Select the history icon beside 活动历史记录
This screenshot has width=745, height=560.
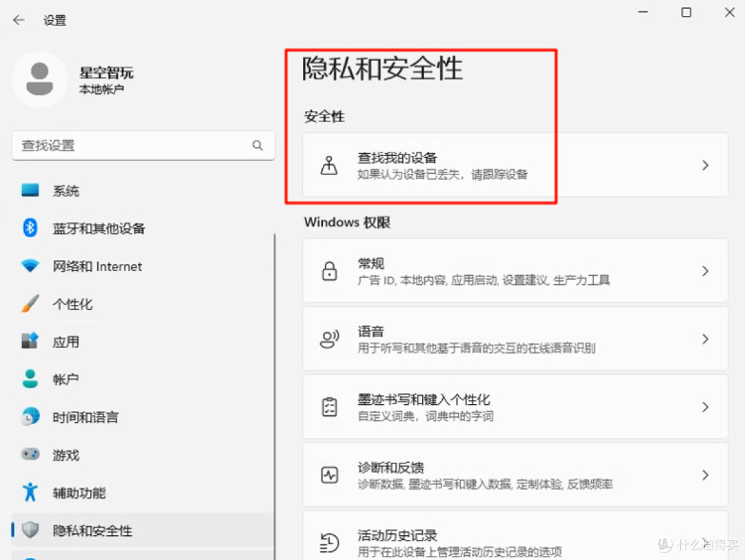pos(330,541)
